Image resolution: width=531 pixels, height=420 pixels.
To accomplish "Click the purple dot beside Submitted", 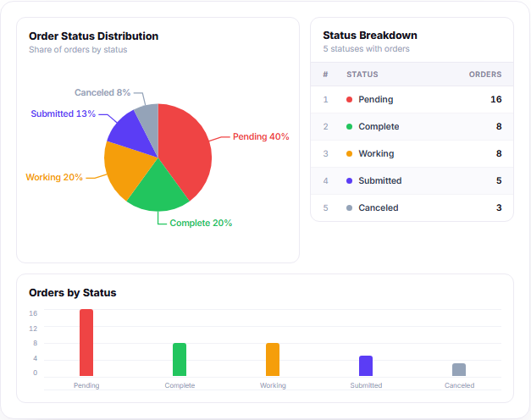I will [349, 181].
